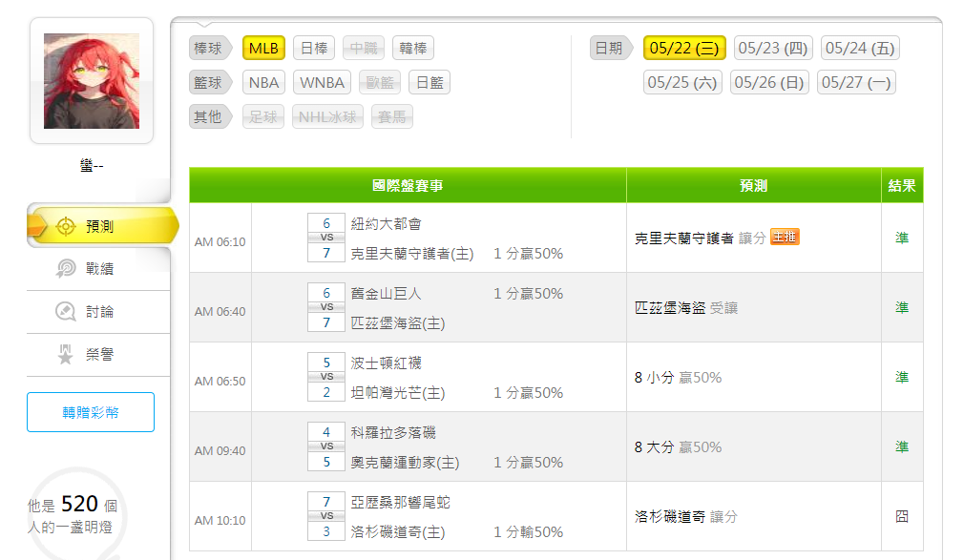This screenshot has width=964, height=560.
Task: Click the 日期 label
Action: (610, 48)
